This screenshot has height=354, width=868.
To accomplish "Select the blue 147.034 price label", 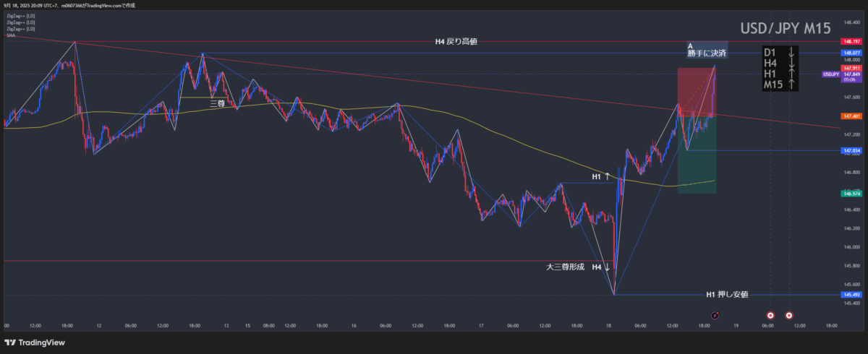I will (x=850, y=151).
